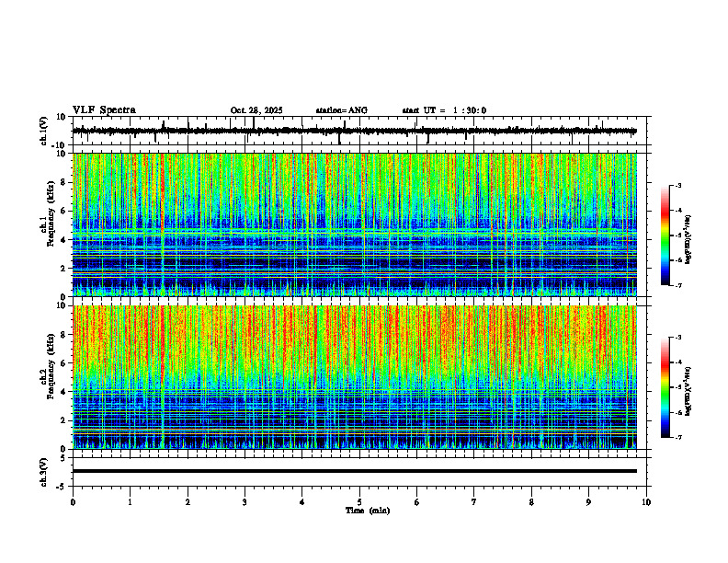This screenshot has width=728, height=563.
Task: Click the '-4' tick on ch.2 color bar
Action: [678, 362]
